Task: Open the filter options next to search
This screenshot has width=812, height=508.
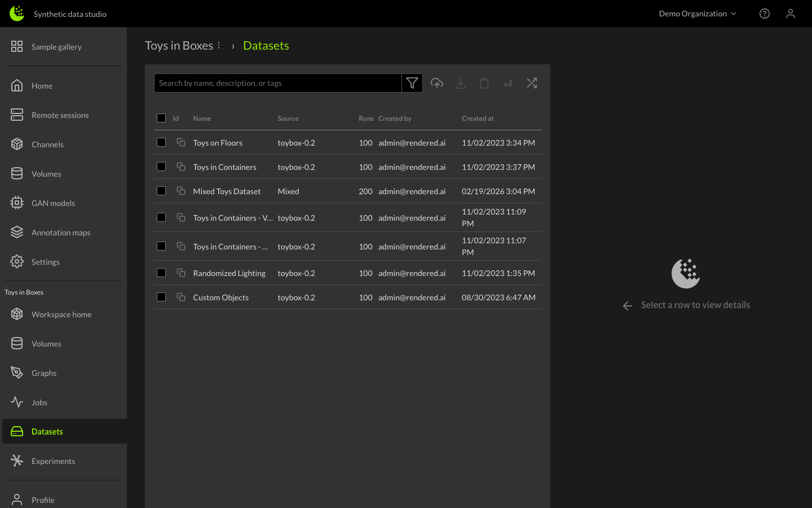Action: 412,83
